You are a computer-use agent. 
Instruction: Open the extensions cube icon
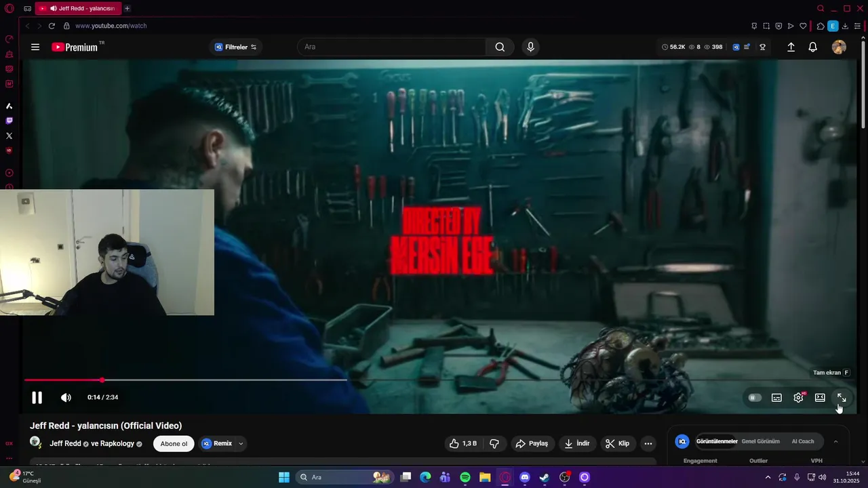(821, 26)
